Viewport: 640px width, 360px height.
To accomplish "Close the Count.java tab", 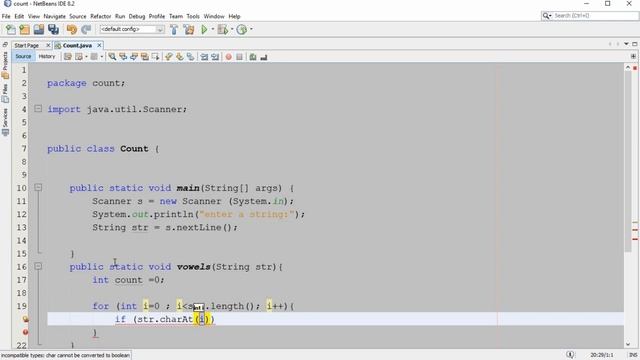I will pyautogui.click(x=99, y=45).
